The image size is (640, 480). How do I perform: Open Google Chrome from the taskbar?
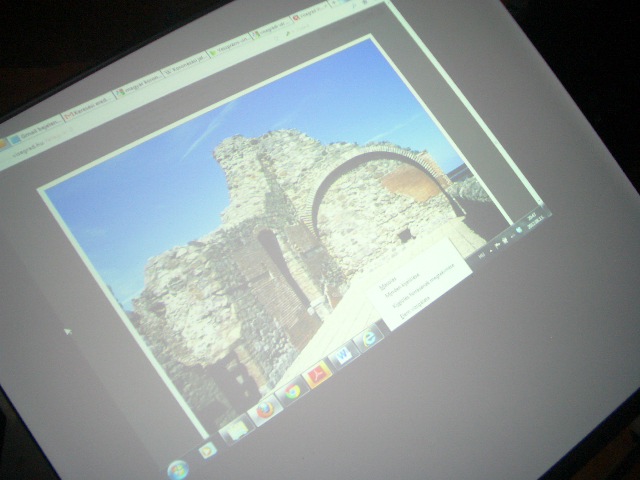(292, 391)
